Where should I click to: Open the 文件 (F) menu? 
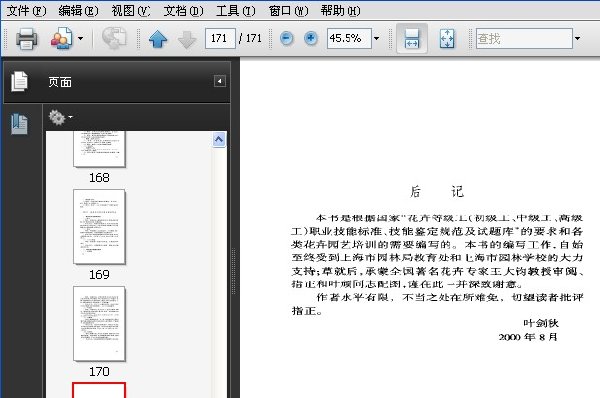click(x=26, y=10)
